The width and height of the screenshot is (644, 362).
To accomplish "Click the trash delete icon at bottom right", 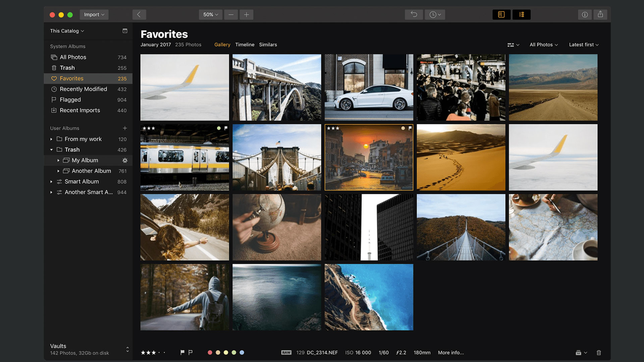I will click(599, 353).
